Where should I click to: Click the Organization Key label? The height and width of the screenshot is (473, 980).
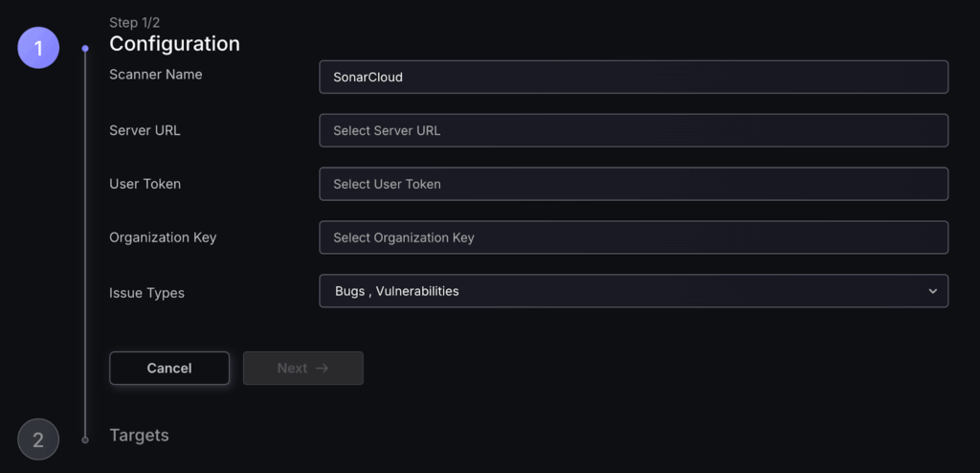click(x=163, y=237)
